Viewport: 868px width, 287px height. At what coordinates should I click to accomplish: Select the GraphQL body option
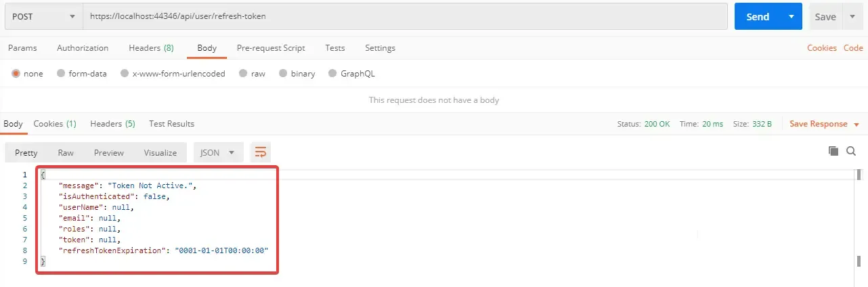tap(332, 74)
